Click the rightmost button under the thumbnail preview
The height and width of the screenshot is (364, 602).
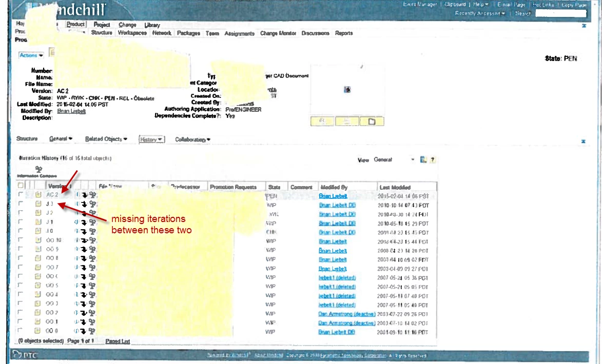(x=372, y=122)
